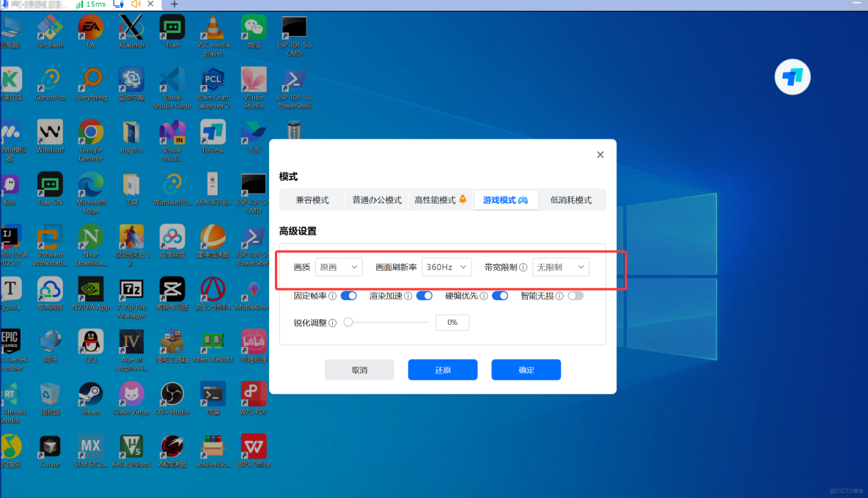This screenshot has width=868, height=498.
Task: Open the 画质 quality dropdown
Action: point(339,267)
